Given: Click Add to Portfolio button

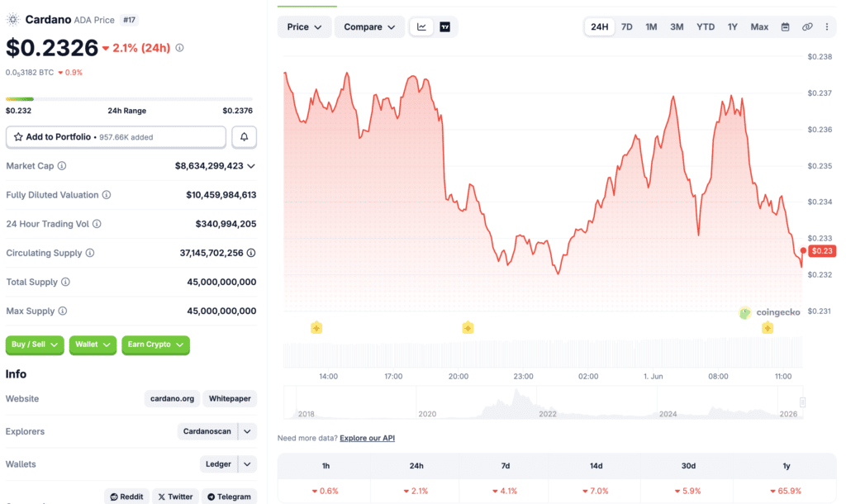Looking at the screenshot, I should coord(116,137).
